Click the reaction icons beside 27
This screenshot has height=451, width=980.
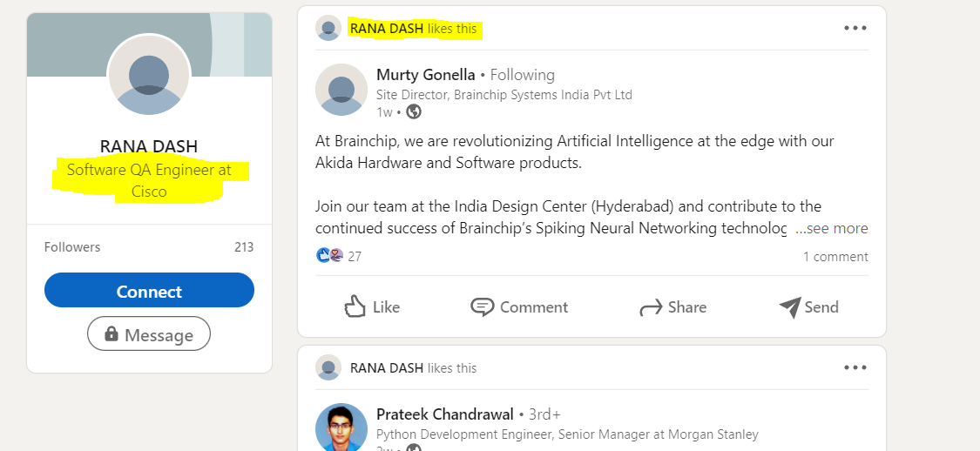pyautogui.click(x=329, y=256)
